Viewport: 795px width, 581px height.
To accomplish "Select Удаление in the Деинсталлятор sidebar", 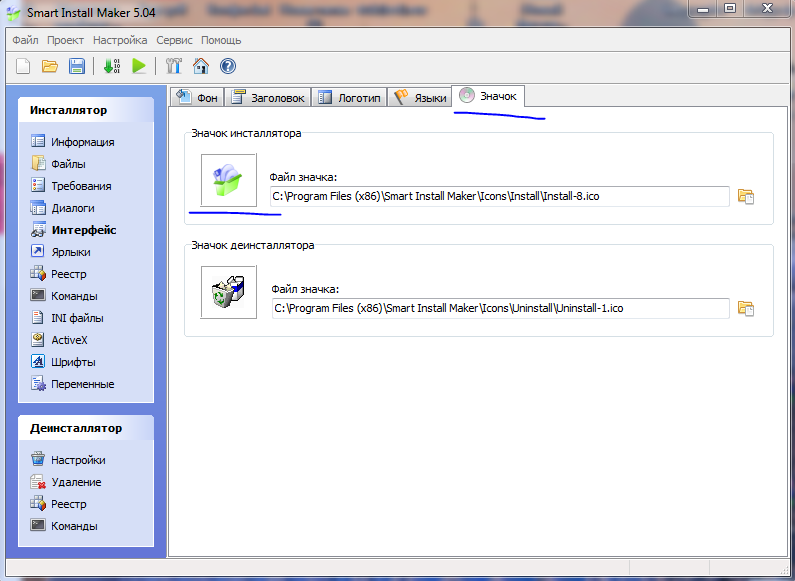I will click(76, 482).
